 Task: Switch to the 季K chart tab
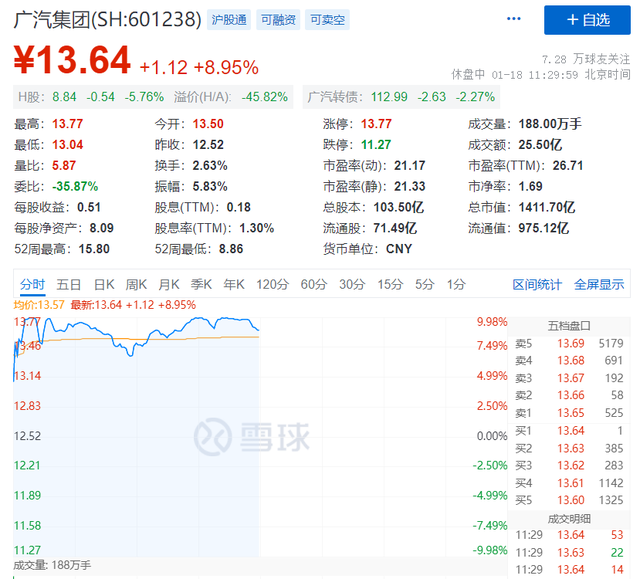coord(201,284)
